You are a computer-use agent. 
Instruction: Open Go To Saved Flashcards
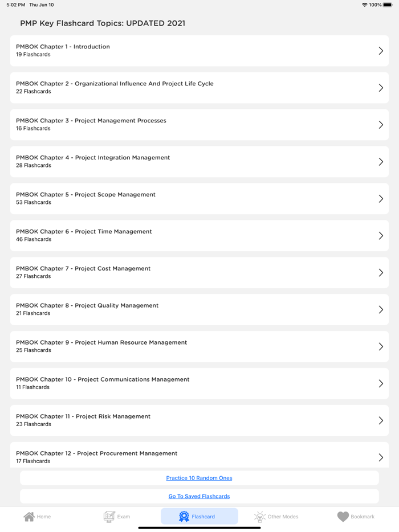click(x=199, y=496)
